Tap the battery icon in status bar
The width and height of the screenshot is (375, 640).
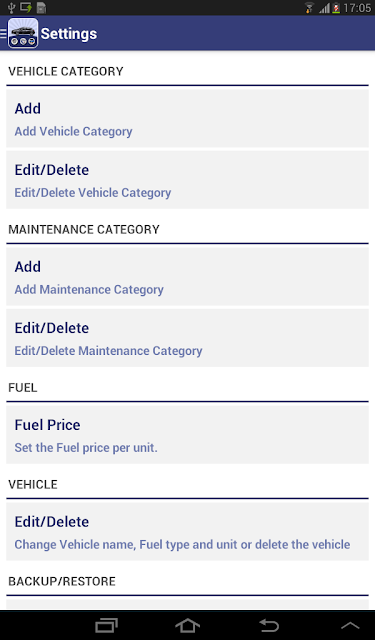[336, 8]
